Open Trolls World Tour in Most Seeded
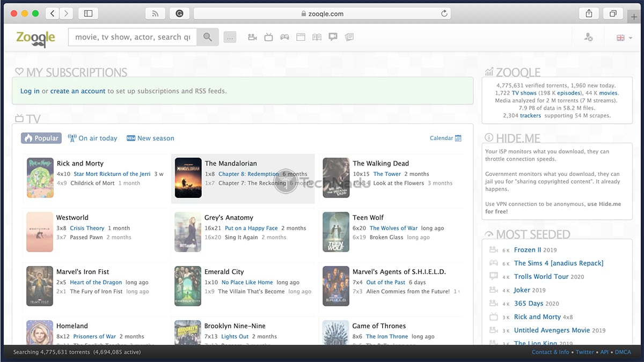 point(541,277)
